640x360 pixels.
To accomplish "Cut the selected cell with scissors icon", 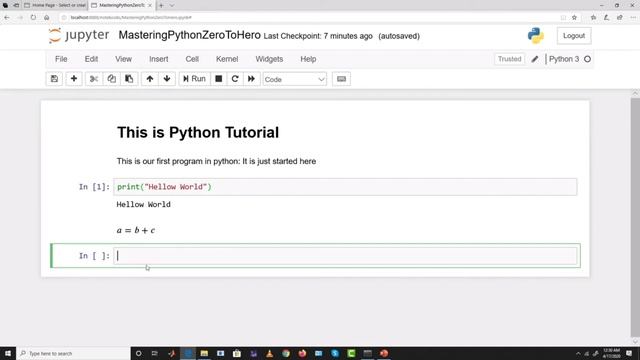I will (93, 79).
